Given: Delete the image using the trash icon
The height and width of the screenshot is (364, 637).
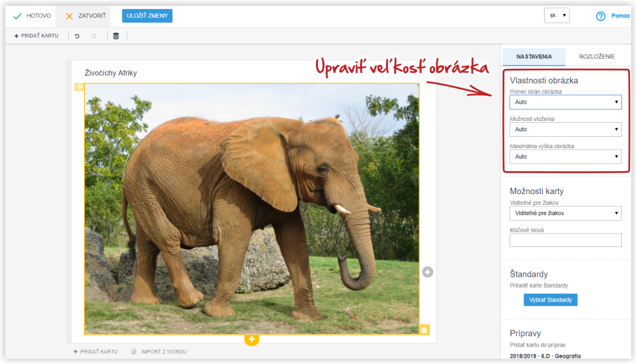Looking at the screenshot, I should [424, 330].
